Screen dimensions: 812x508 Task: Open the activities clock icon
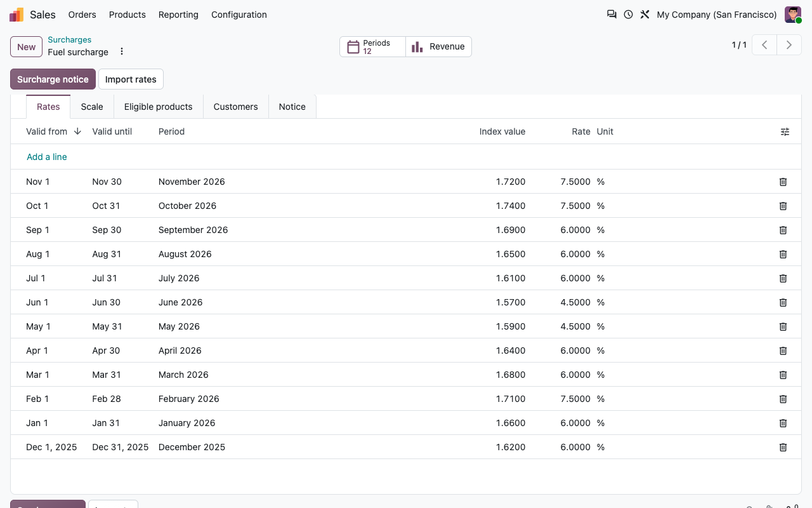[x=628, y=15]
